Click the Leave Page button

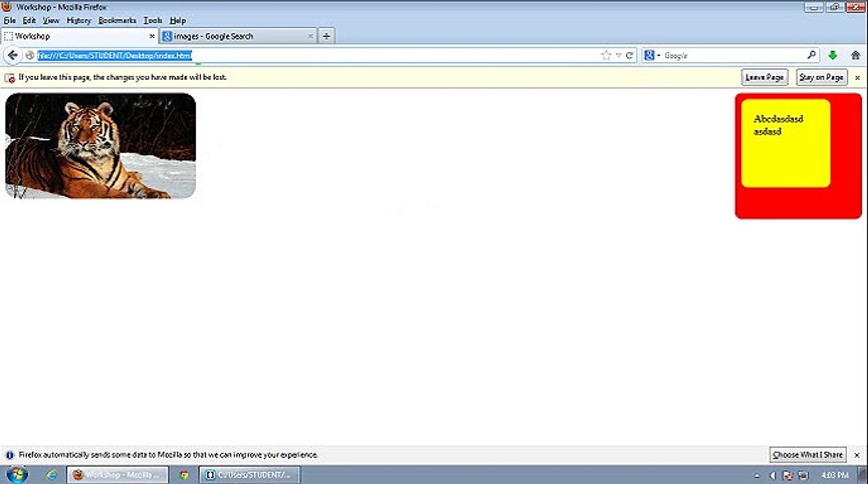765,77
